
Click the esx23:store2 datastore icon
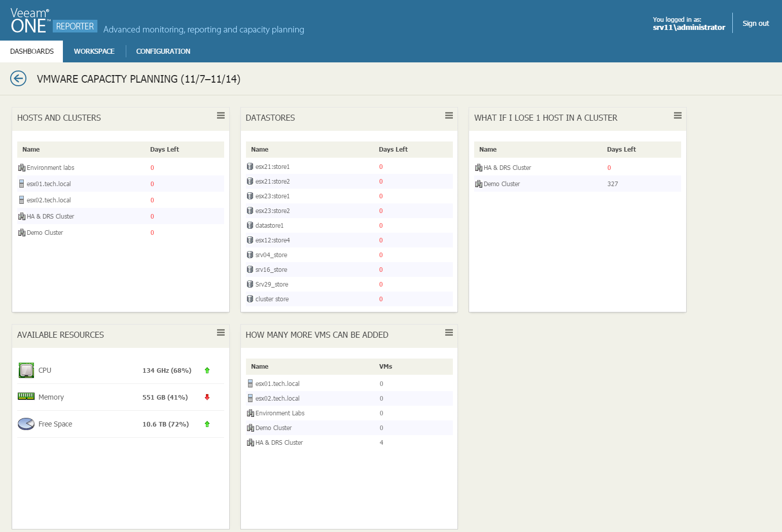click(250, 210)
